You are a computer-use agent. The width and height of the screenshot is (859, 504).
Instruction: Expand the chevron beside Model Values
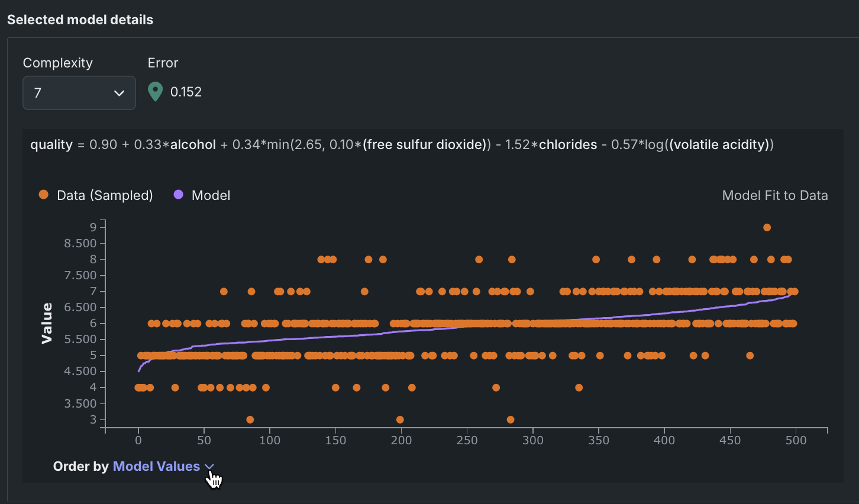(x=209, y=466)
